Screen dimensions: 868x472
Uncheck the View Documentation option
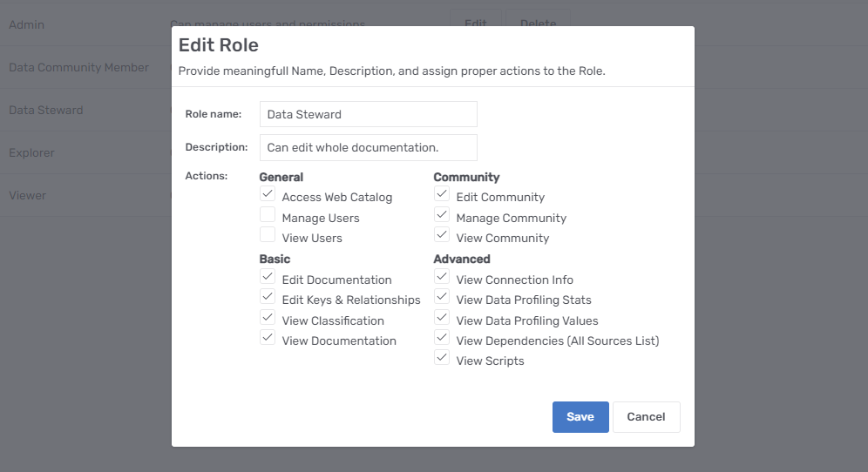(268, 338)
